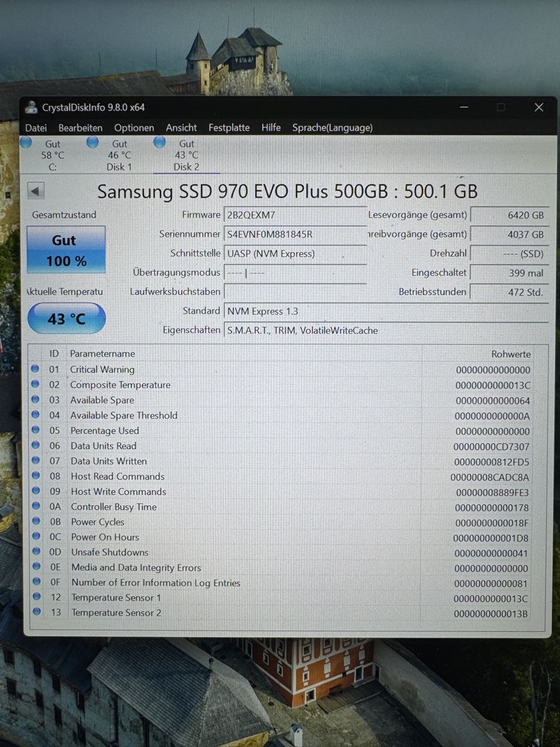Click the Betriebsstunden value 472 Std.

pyautogui.click(x=510, y=292)
